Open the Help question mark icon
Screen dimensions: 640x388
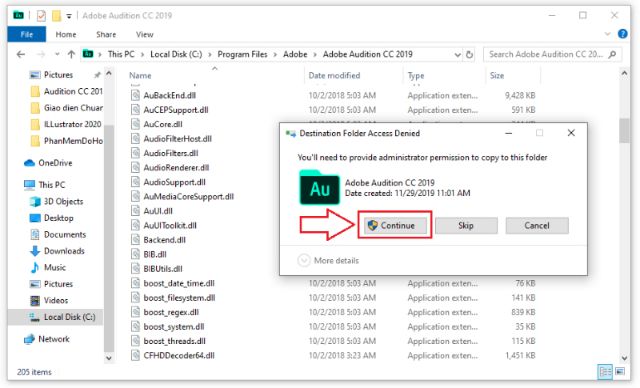point(623,34)
